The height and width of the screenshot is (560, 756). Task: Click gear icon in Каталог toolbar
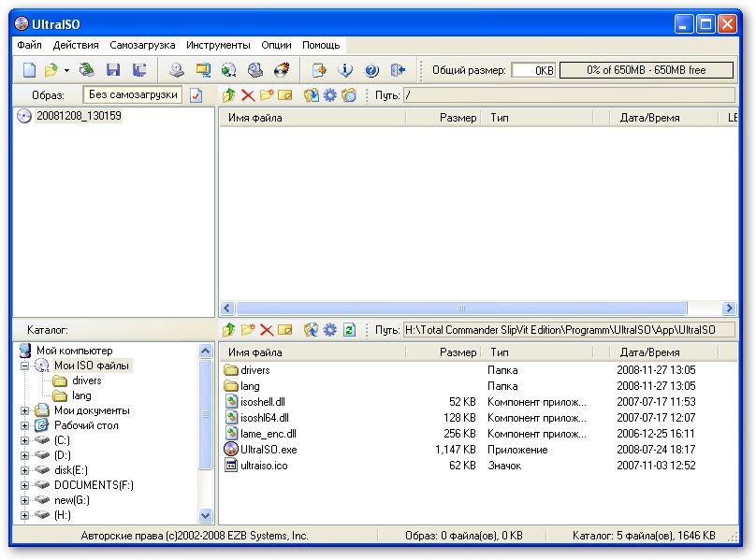point(329,330)
